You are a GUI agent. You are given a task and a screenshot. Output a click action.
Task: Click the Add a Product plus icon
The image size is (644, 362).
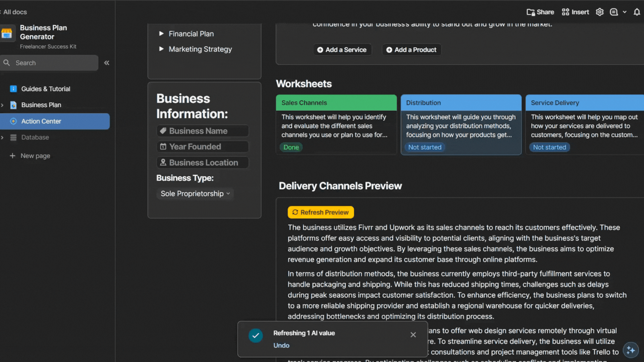tap(389, 50)
